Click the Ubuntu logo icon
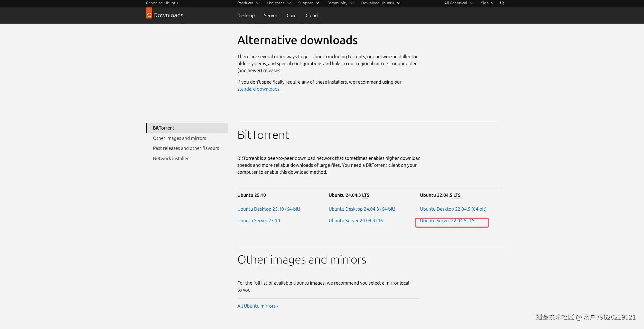Viewport: 644px width, 329px height. [x=149, y=14]
